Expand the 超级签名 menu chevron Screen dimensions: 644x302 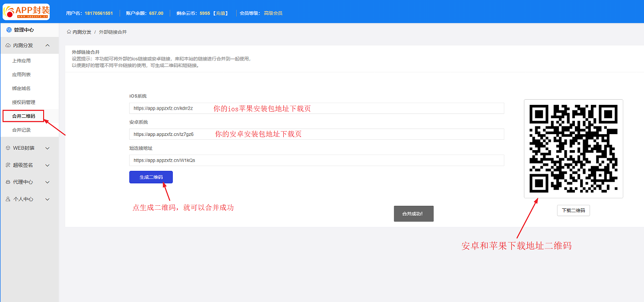click(48, 165)
